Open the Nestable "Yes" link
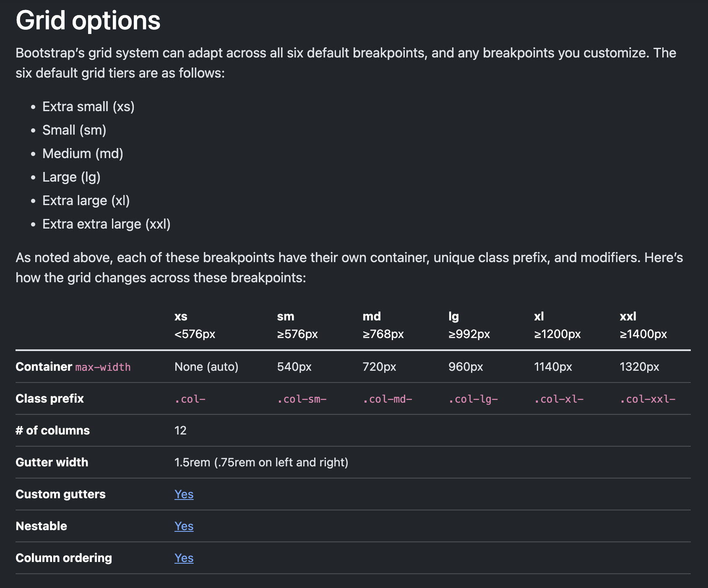The image size is (708, 588). tap(184, 526)
